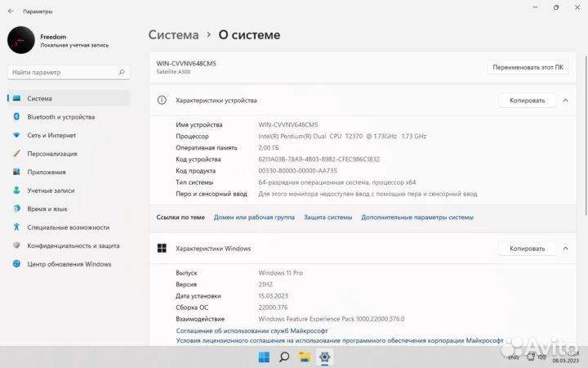Copy device specifications with Копировать
The height and width of the screenshot is (368, 588).
coord(527,101)
